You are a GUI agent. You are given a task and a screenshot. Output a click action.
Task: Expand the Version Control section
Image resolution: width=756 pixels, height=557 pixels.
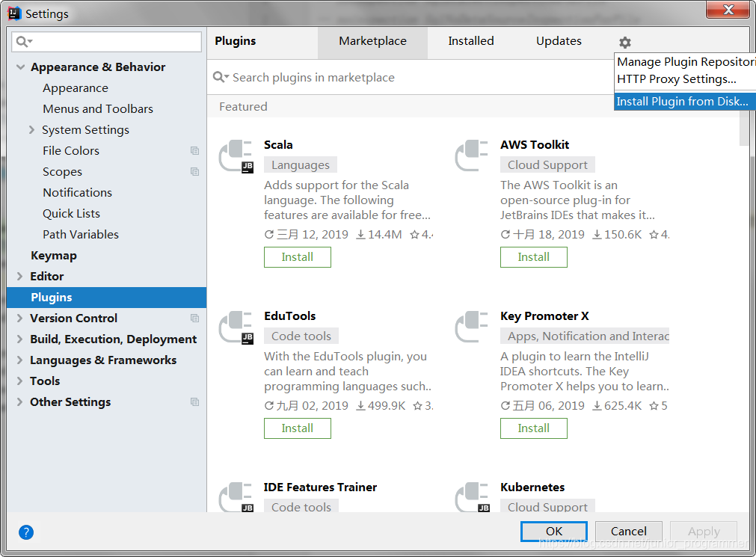[x=19, y=318]
